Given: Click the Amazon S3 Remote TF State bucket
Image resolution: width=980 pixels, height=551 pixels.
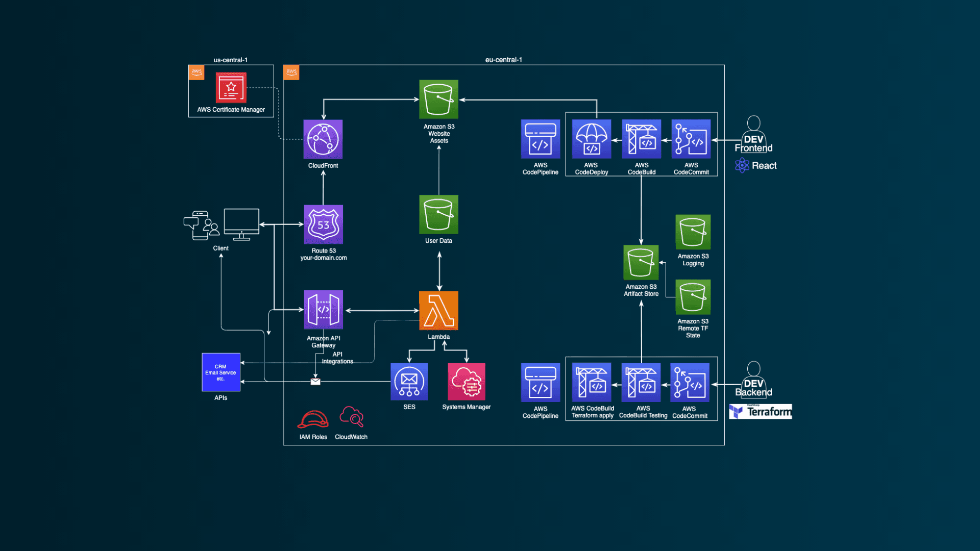Looking at the screenshot, I should point(693,297).
